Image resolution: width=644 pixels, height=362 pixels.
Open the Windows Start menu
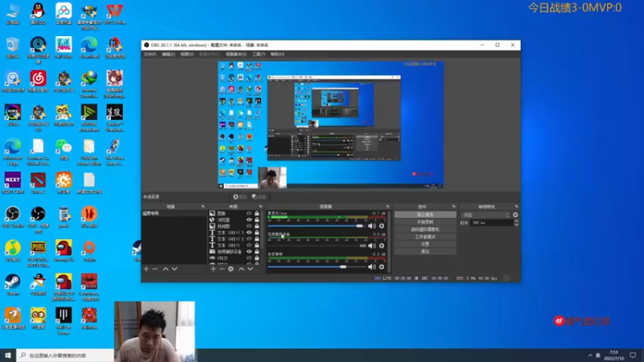click(8, 356)
